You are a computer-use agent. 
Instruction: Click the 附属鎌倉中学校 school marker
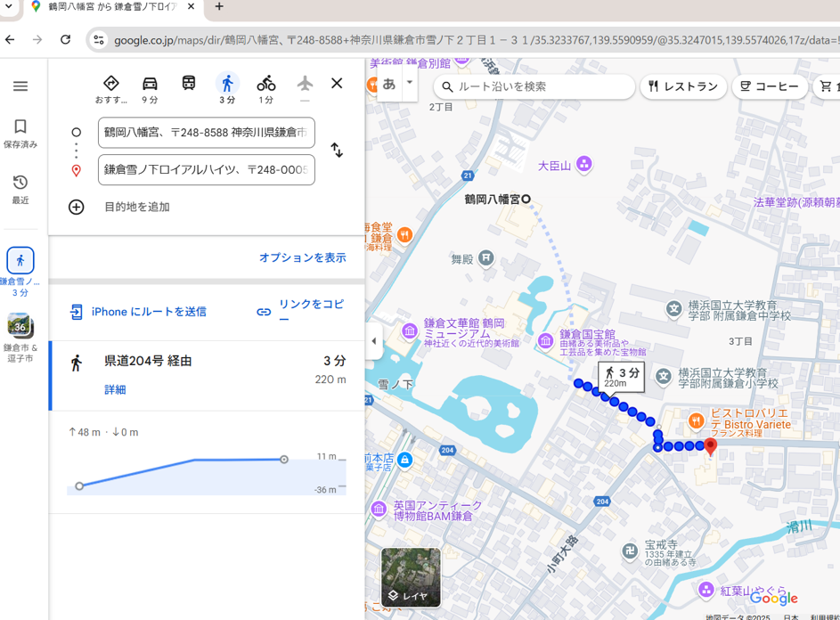(x=674, y=308)
